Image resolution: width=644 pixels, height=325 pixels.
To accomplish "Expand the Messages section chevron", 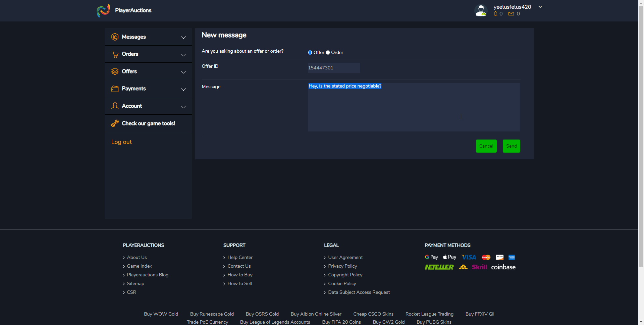I will click(x=183, y=38).
